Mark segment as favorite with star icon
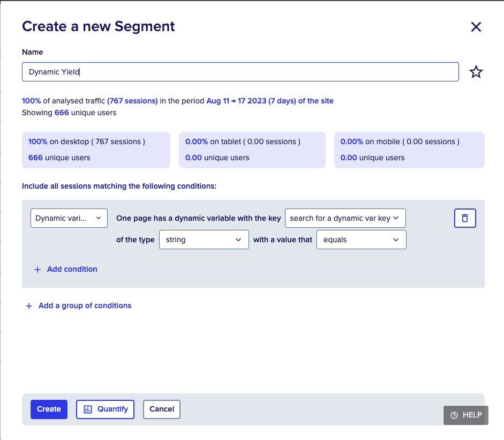 pyautogui.click(x=476, y=72)
